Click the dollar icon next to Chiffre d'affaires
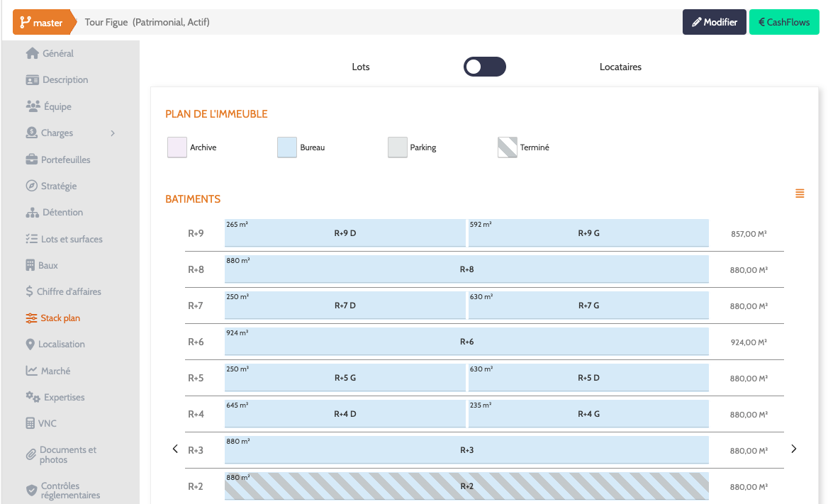This screenshot has width=828, height=504. pos(29,291)
